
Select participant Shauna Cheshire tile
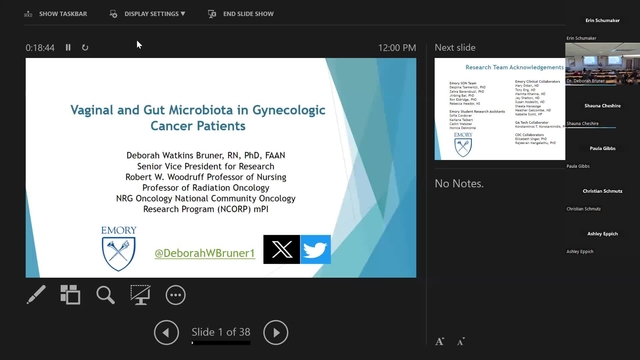pos(602,106)
